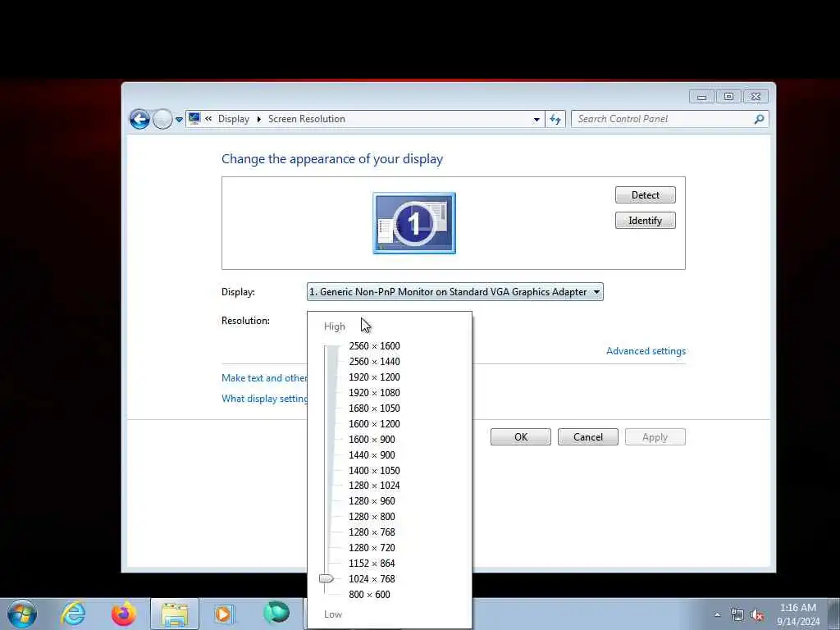Click the 1280 × 800 resolution label
The width and height of the screenshot is (840, 630).
pyautogui.click(x=372, y=517)
